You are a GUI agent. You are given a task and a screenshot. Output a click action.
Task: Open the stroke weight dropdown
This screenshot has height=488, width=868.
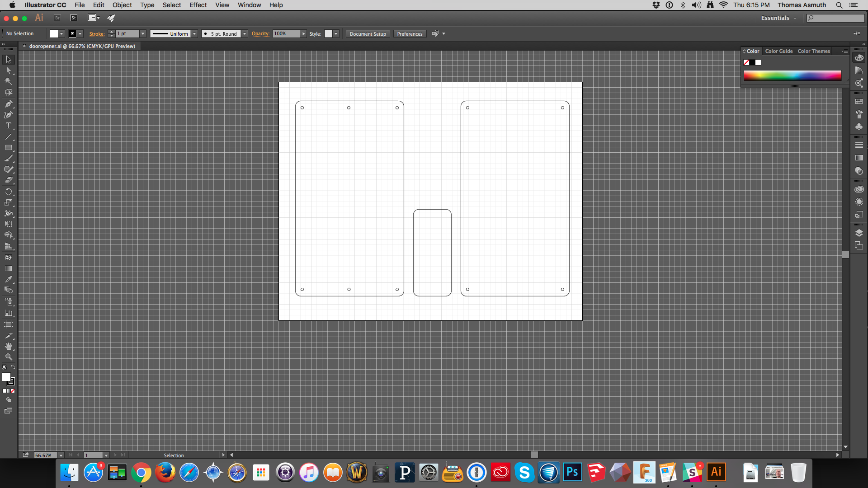(143, 34)
